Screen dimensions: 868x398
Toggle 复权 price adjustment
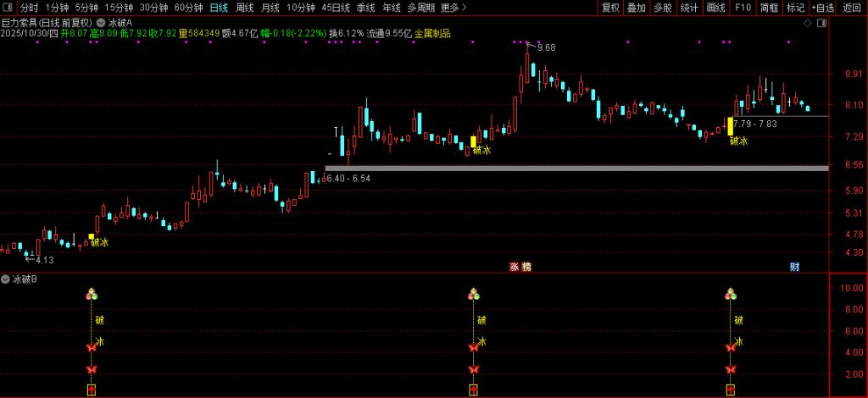point(610,8)
